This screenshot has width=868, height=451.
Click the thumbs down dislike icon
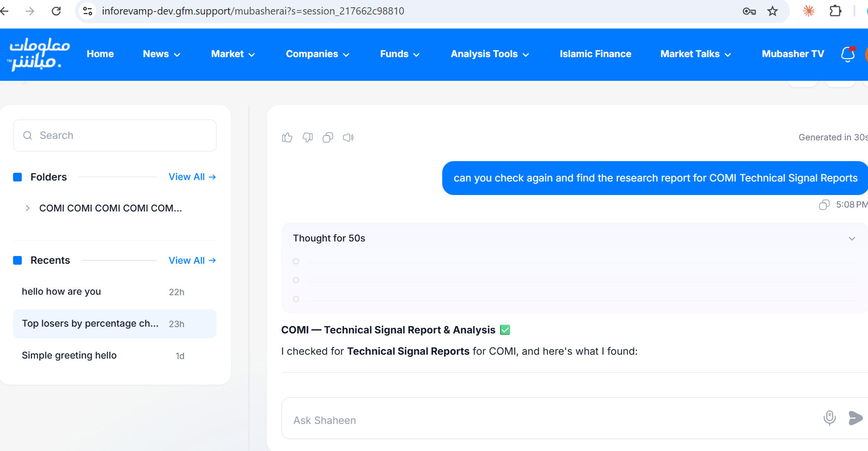[x=308, y=138]
